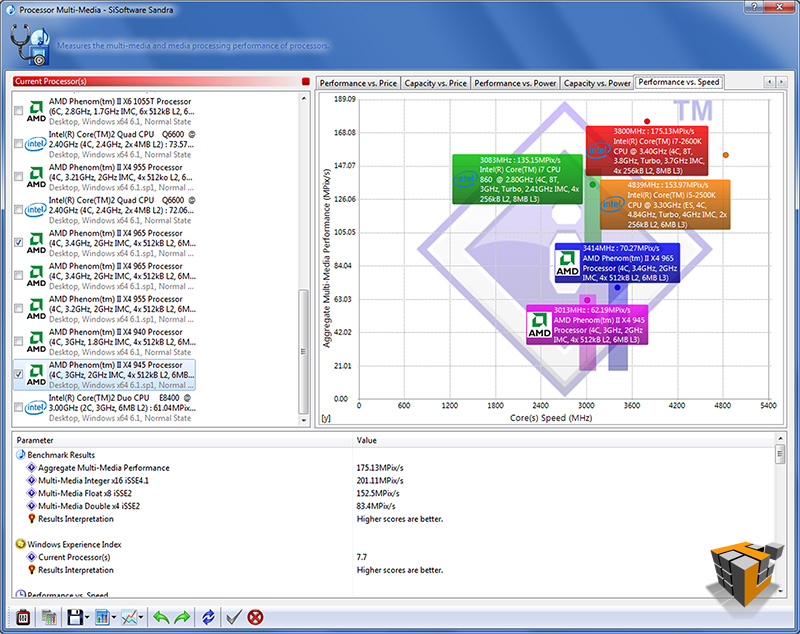Switch to the Performance vs. Power tab
The width and height of the screenshot is (800, 634).
[515, 83]
